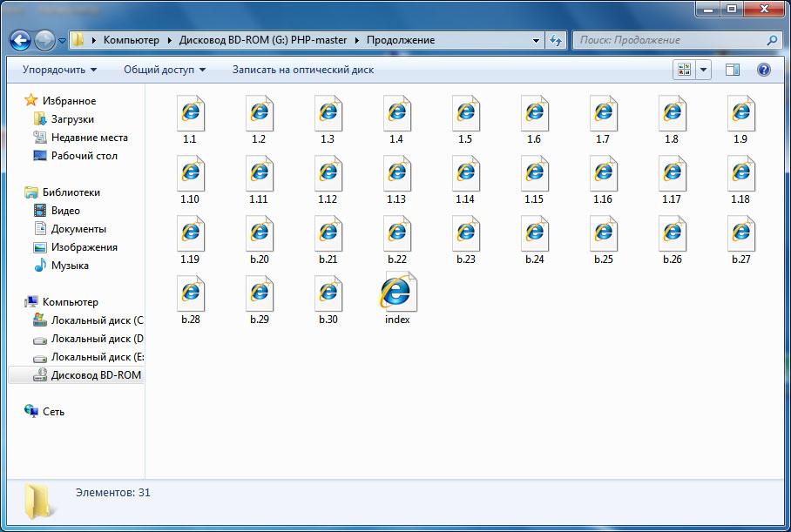Click Записать на оптический диск
Image resolution: width=791 pixels, height=532 pixels.
[302, 70]
